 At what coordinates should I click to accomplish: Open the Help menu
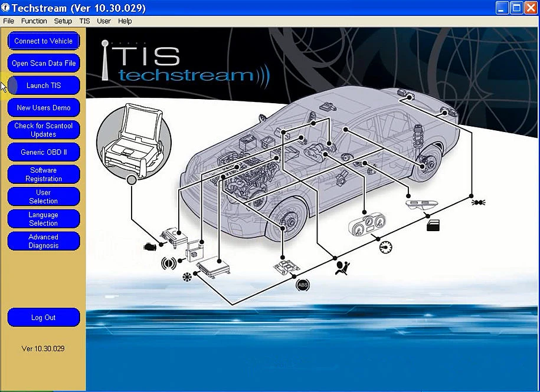tap(125, 21)
